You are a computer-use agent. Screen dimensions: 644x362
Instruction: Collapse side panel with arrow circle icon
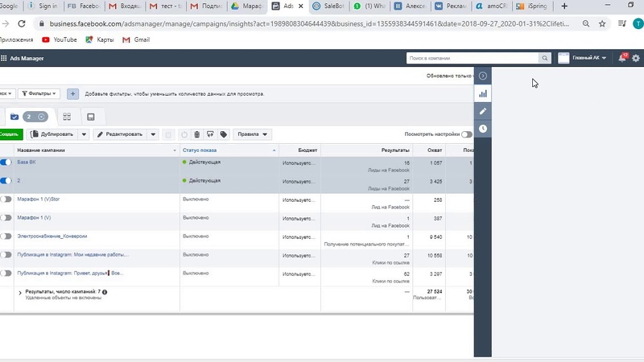482,76
